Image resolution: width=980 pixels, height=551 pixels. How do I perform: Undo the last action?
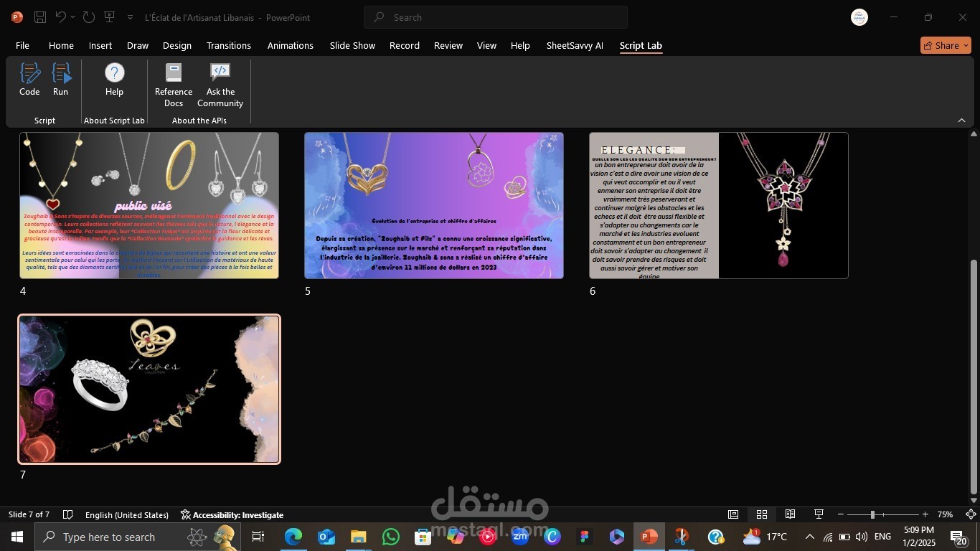61,17
